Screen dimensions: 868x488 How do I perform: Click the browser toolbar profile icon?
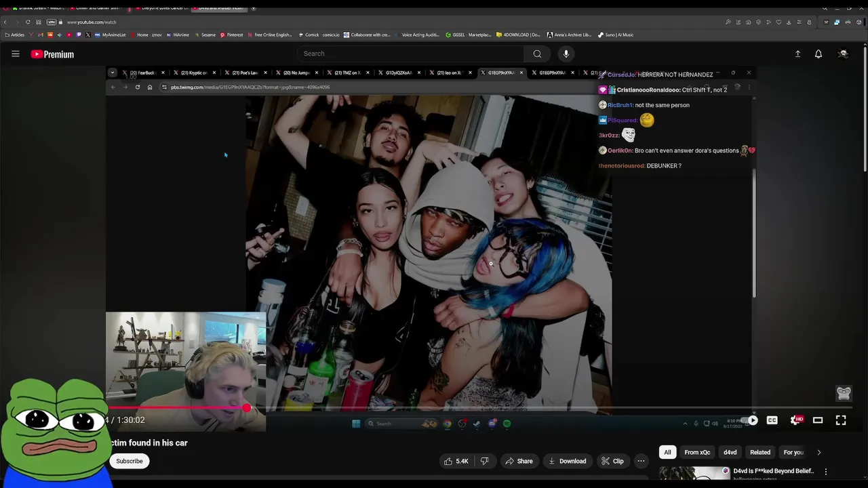coord(809,22)
